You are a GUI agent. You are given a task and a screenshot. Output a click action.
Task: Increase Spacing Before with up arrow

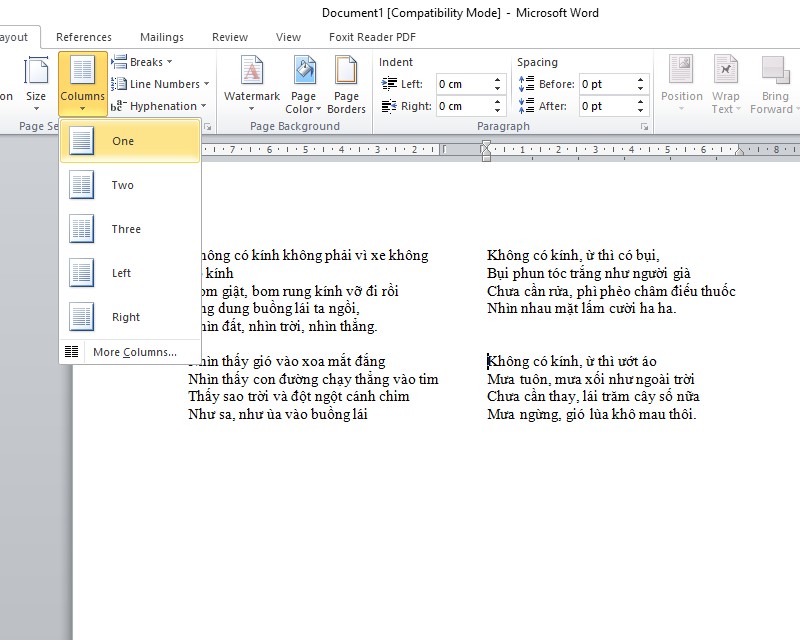point(640,79)
